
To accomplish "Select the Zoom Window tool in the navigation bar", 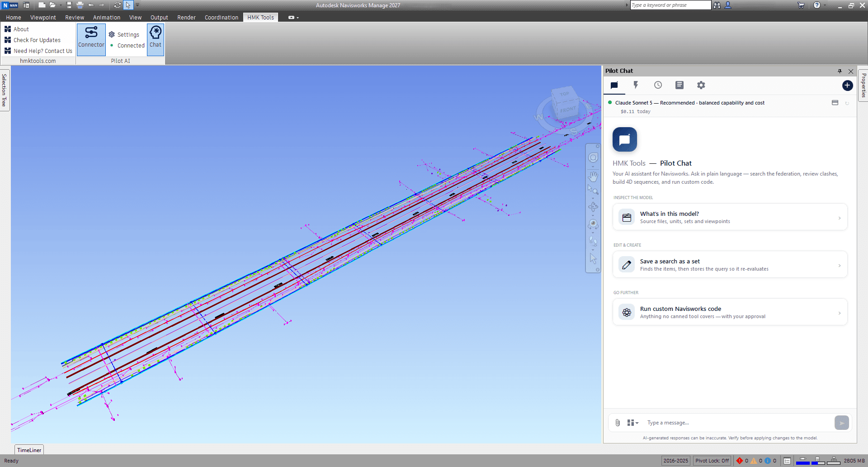I will coord(593,190).
